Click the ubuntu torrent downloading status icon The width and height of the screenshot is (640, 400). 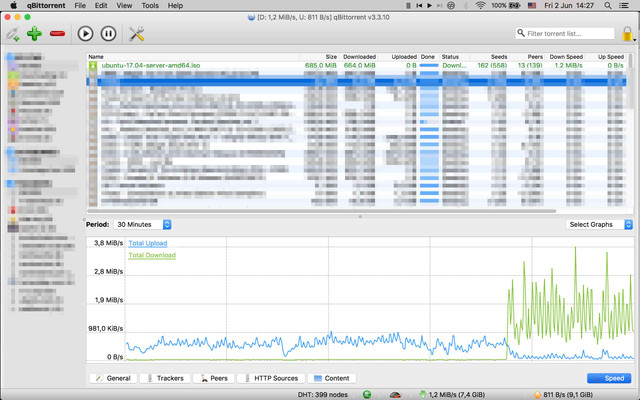tap(93, 65)
